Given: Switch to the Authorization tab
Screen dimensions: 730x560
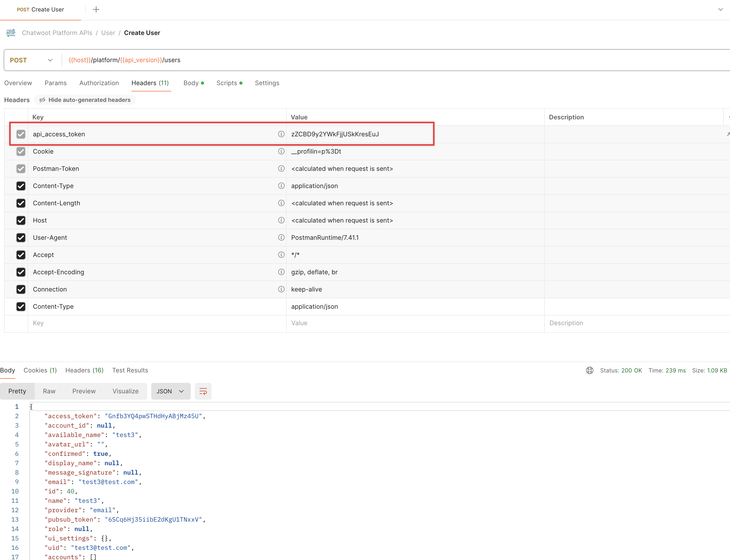Looking at the screenshot, I should click(99, 83).
